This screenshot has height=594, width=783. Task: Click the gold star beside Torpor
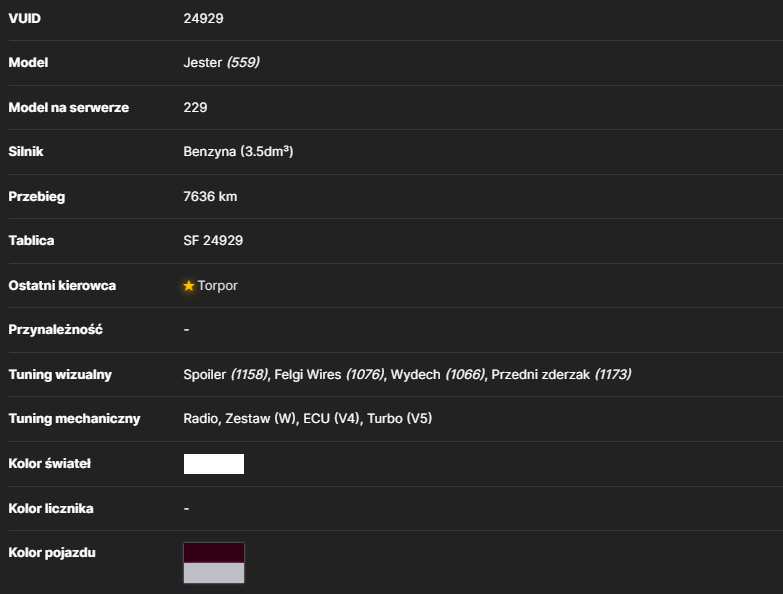pyautogui.click(x=189, y=286)
